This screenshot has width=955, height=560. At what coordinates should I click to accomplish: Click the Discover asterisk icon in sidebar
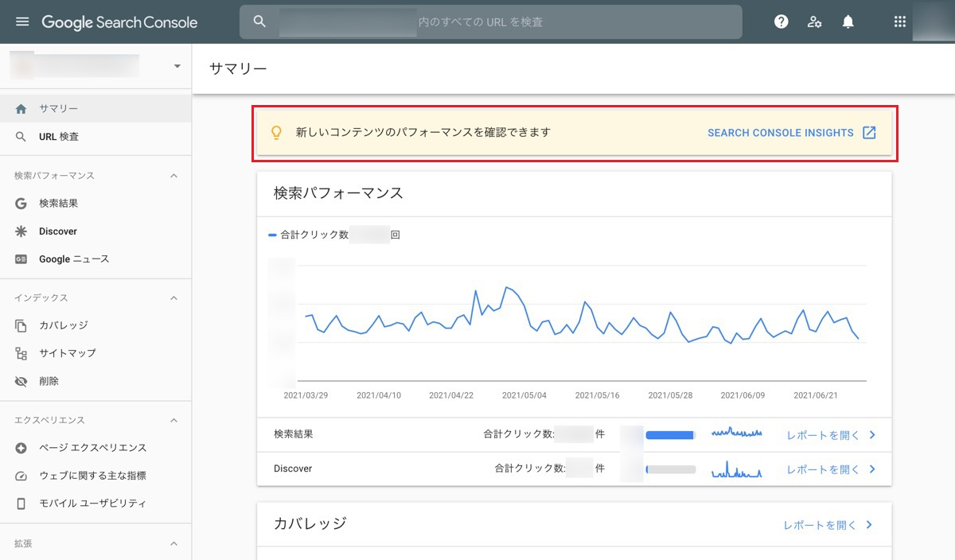21,231
